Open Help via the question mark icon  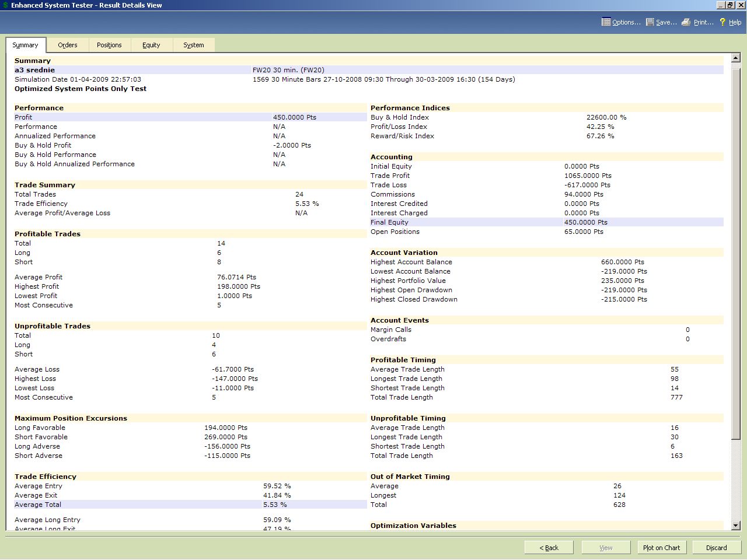click(722, 22)
